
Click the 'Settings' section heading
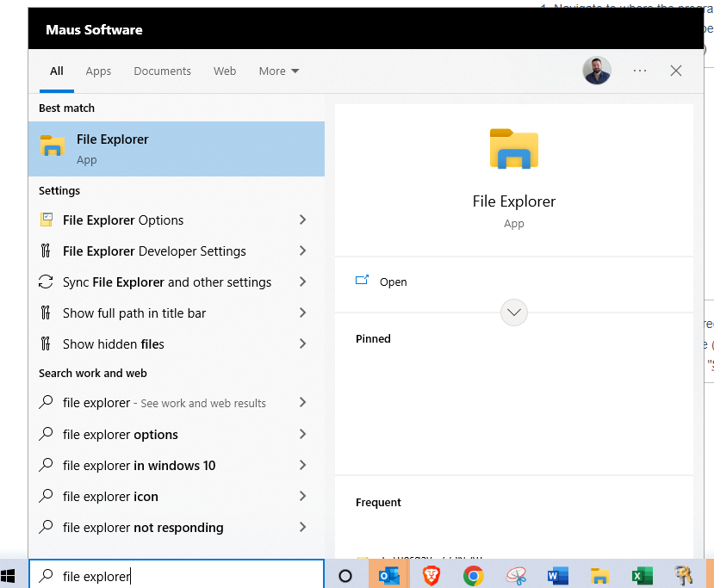tap(59, 190)
